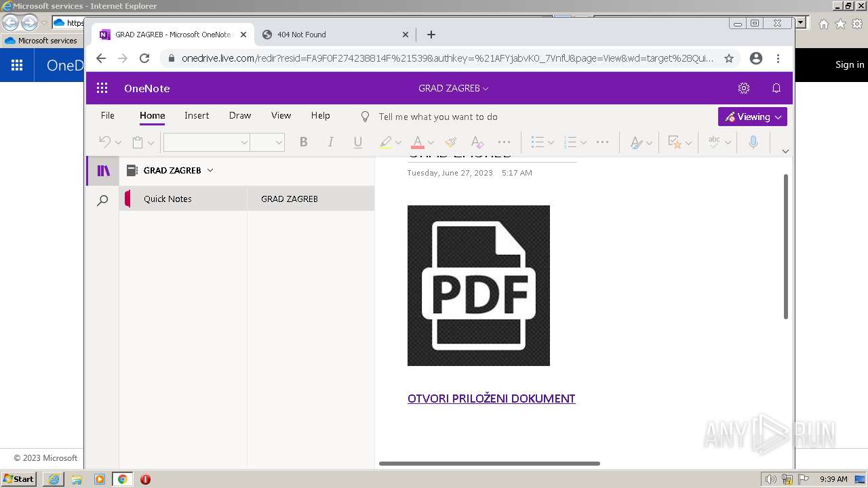This screenshot has width=868, height=488.
Task: Open the File menu
Action: coord(108,116)
